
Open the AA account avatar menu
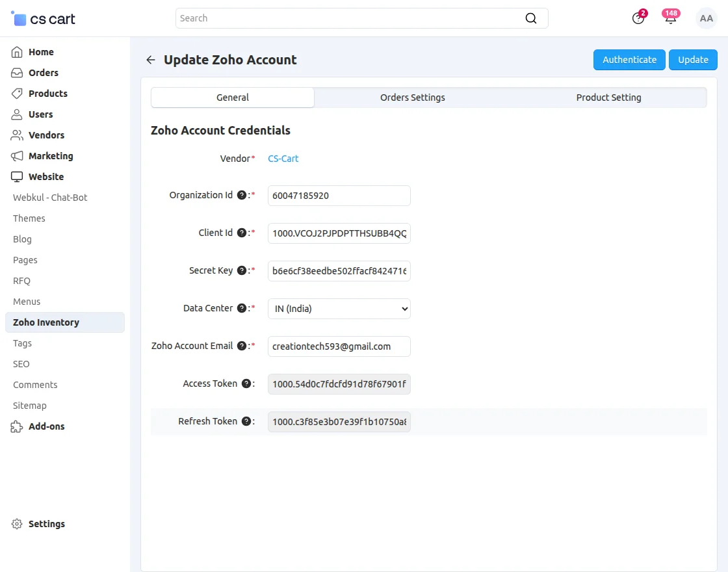[x=706, y=18]
